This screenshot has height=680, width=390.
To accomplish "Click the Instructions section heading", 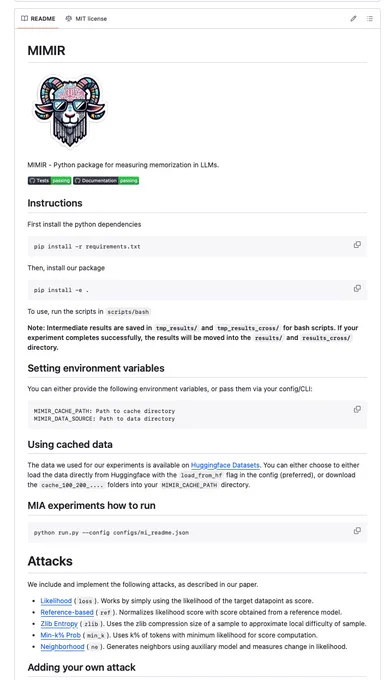I will click(55, 203).
